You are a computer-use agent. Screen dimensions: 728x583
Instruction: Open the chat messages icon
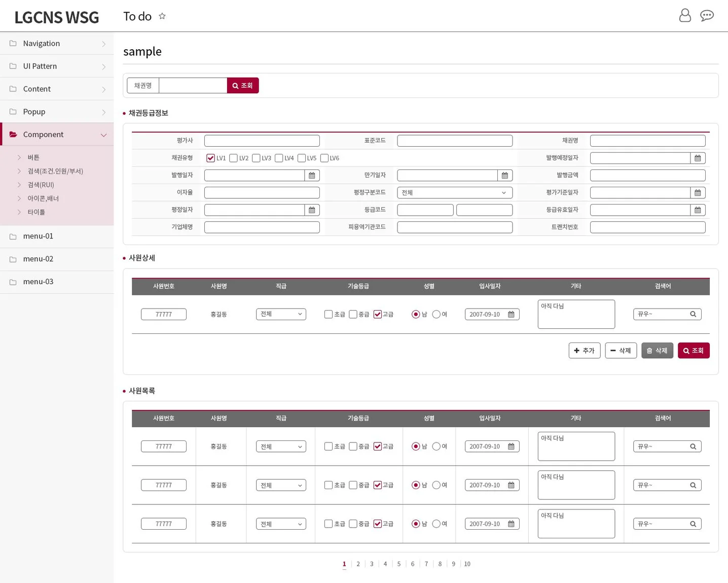tap(707, 16)
